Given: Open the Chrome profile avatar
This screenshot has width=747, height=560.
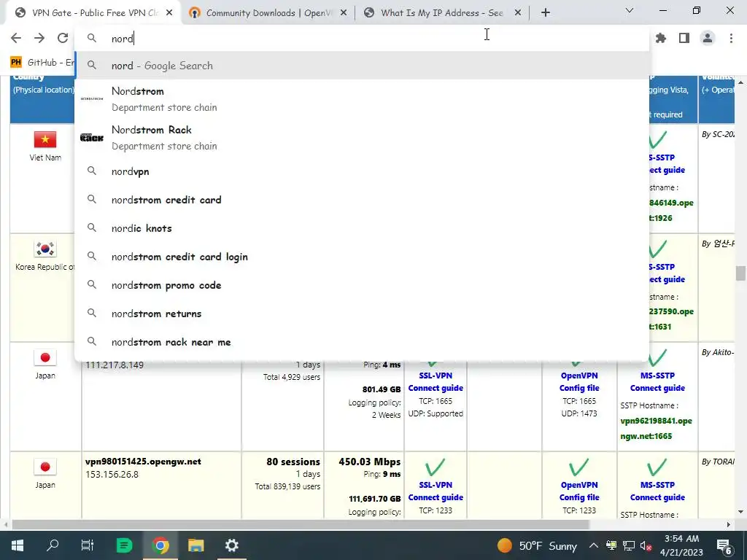Looking at the screenshot, I should (x=708, y=38).
